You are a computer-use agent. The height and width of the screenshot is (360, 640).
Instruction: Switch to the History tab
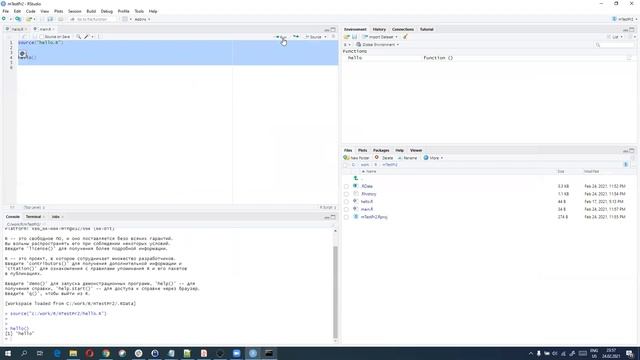(379, 29)
